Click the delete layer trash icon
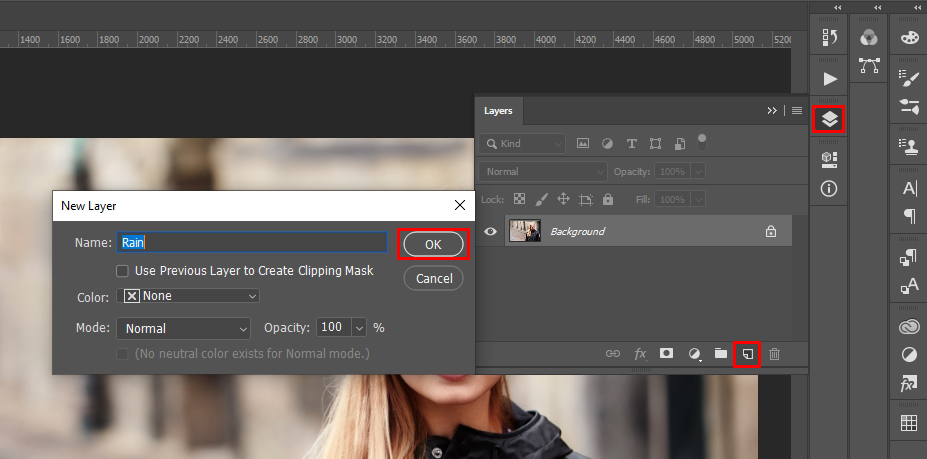The height and width of the screenshot is (459, 927). (774, 354)
